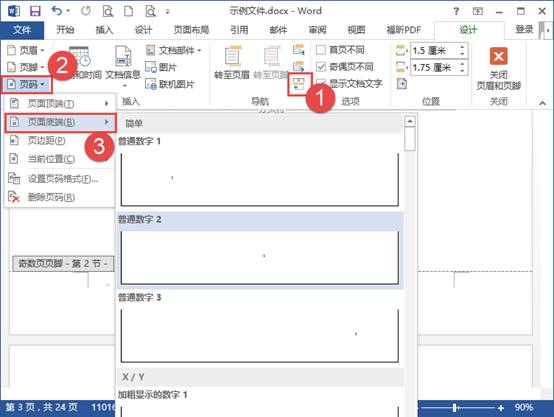Click the Save icon in quick access toolbar

tap(35, 11)
